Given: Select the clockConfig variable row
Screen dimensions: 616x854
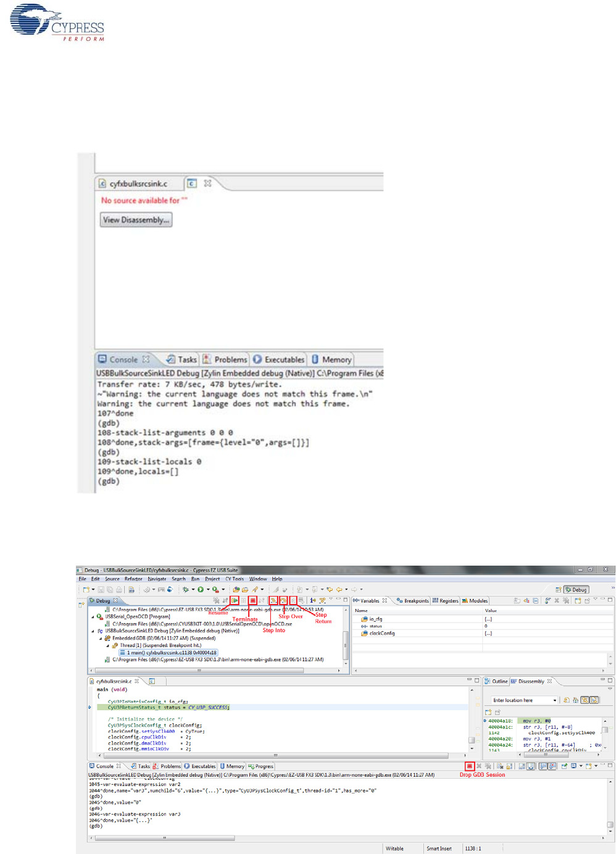Looking at the screenshot, I should pyautogui.click(x=381, y=634).
